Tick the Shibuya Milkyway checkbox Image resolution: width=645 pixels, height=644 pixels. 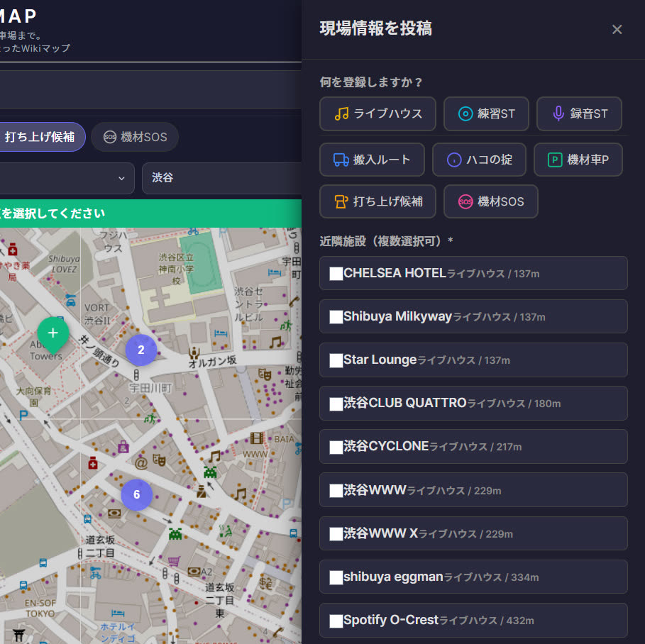(x=336, y=316)
